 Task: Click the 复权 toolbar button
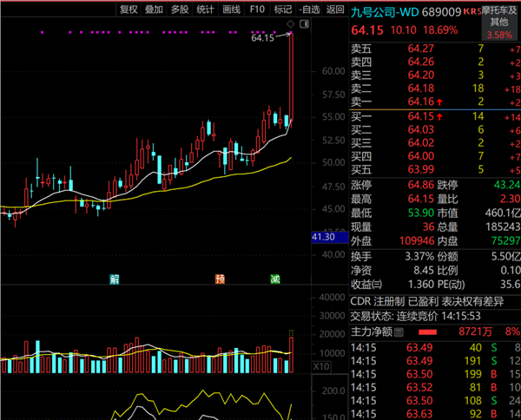tap(129, 10)
